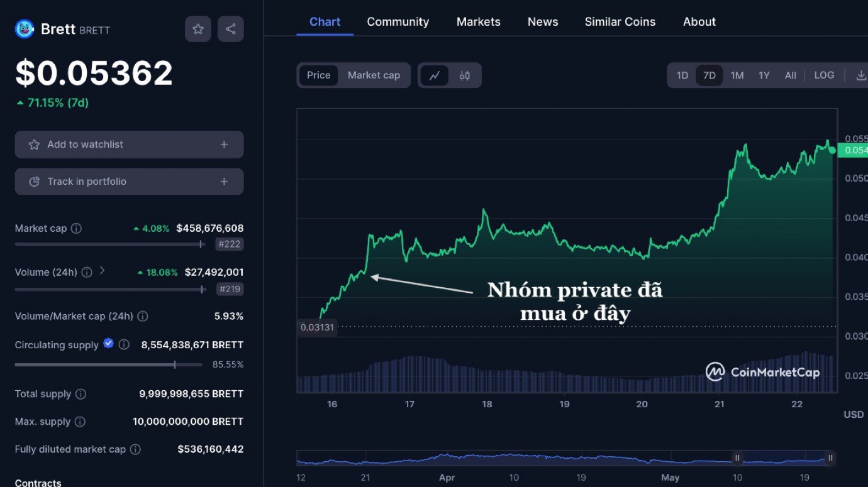868x487 pixels.
Task: Switch to line chart view icon
Action: pos(435,75)
